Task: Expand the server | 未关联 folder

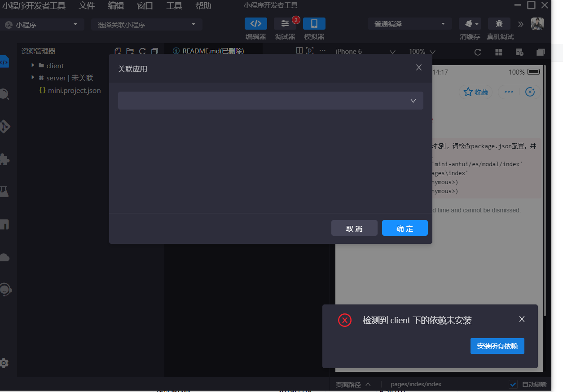Action: (x=33, y=78)
